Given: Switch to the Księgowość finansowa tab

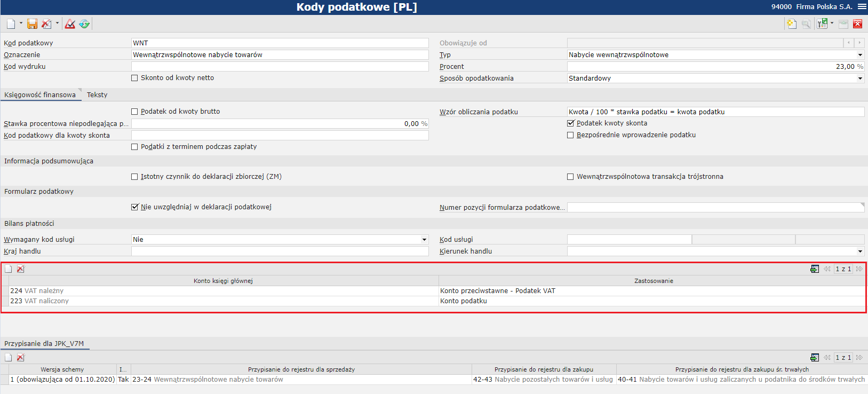Looking at the screenshot, I should (x=40, y=94).
